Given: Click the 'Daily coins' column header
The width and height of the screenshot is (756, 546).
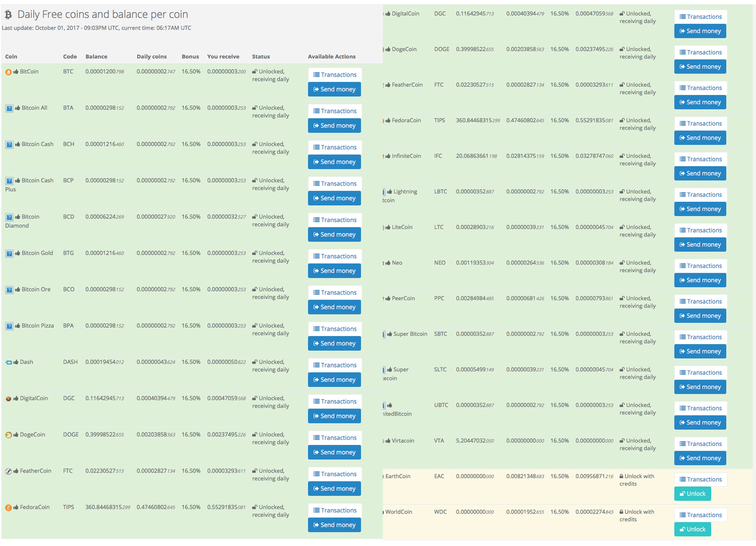Looking at the screenshot, I should [x=152, y=56].
